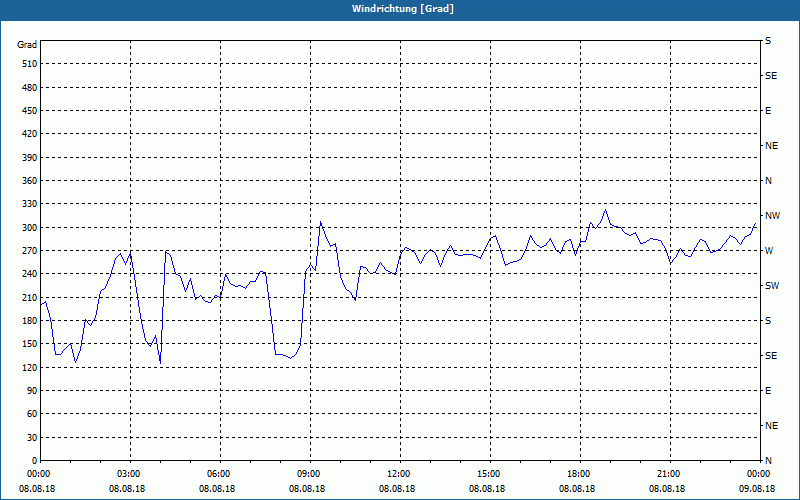Click the 30 degree axis label
This screenshot has height=500, width=800.
pos(32,437)
